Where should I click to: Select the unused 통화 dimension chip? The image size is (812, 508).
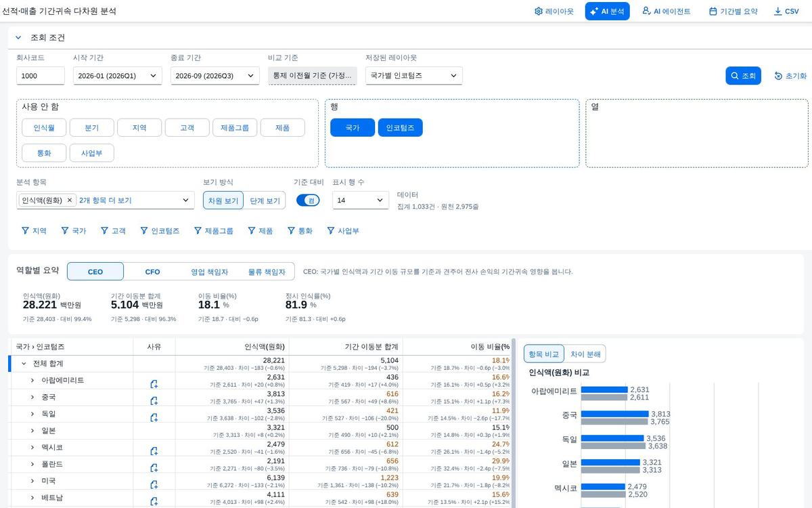click(44, 153)
